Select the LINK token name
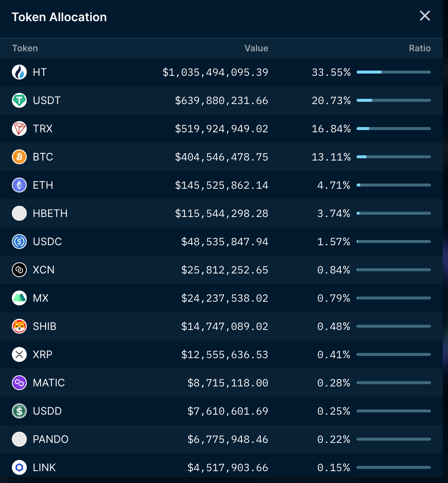 (x=45, y=467)
